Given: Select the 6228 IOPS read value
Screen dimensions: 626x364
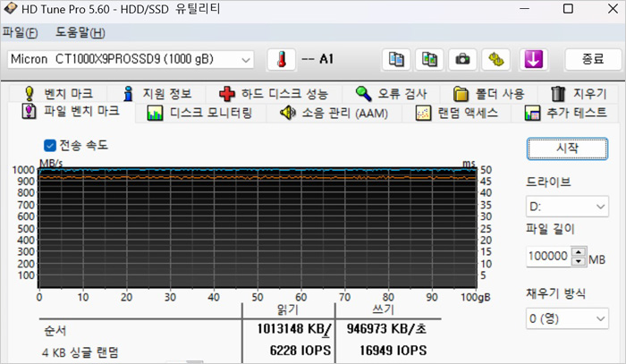Looking at the screenshot, I should pyautogui.click(x=300, y=351).
